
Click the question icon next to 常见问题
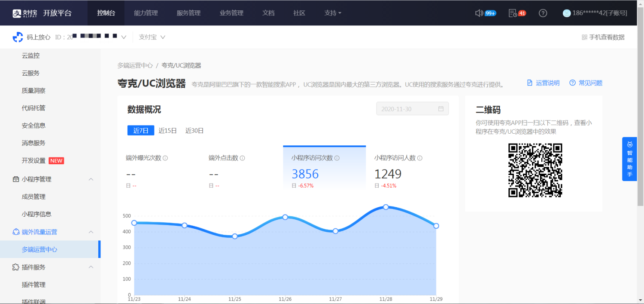[572, 83]
